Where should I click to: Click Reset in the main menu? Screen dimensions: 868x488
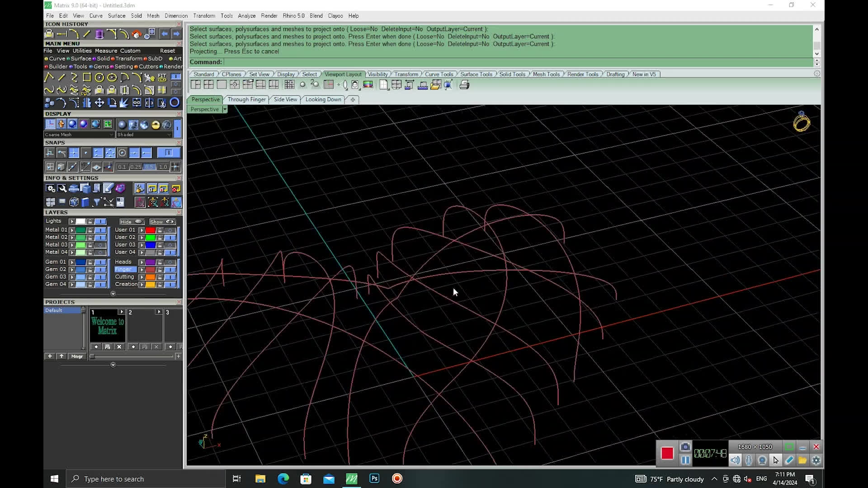[x=167, y=51]
